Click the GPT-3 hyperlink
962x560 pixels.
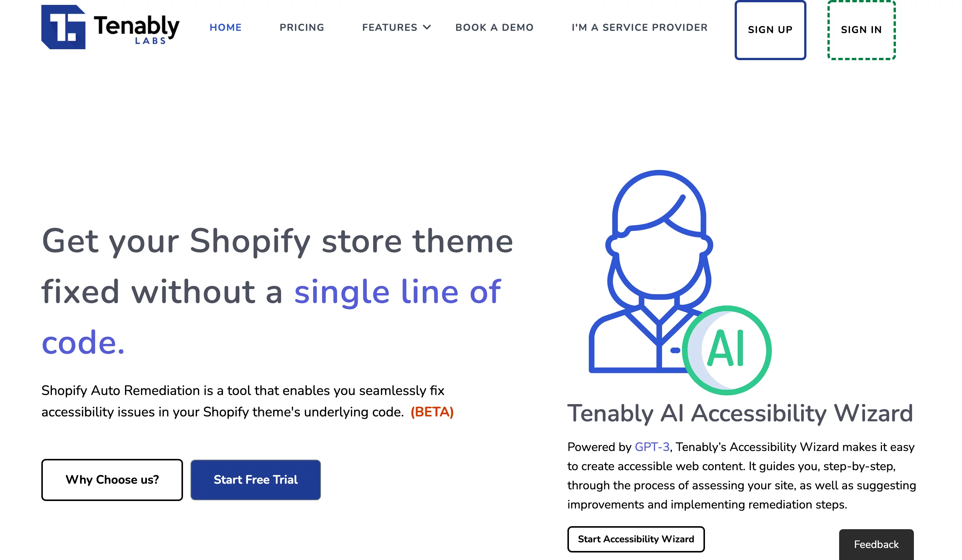652,446
